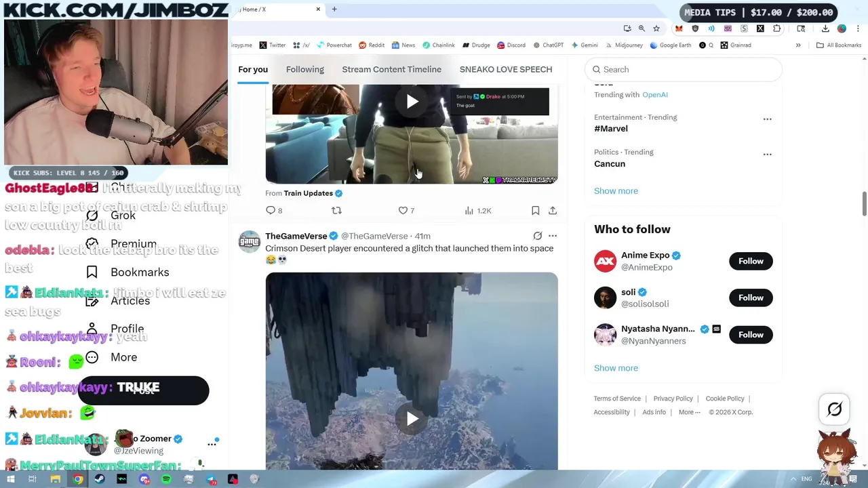Open TheGameVerse profile avatar
Screen dimensions: 868x488
point(249,241)
